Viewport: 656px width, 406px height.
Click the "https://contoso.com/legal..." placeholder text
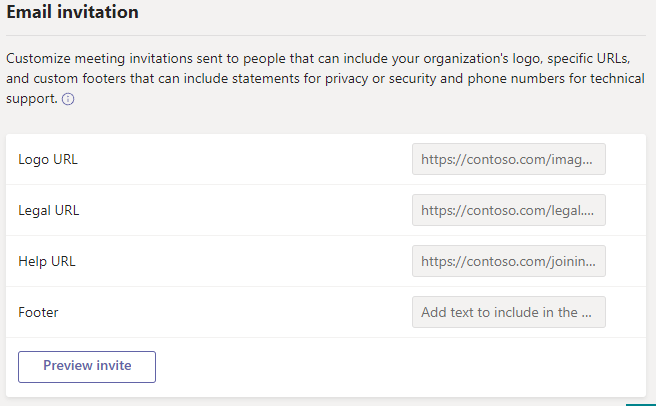(x=507, y=211)
